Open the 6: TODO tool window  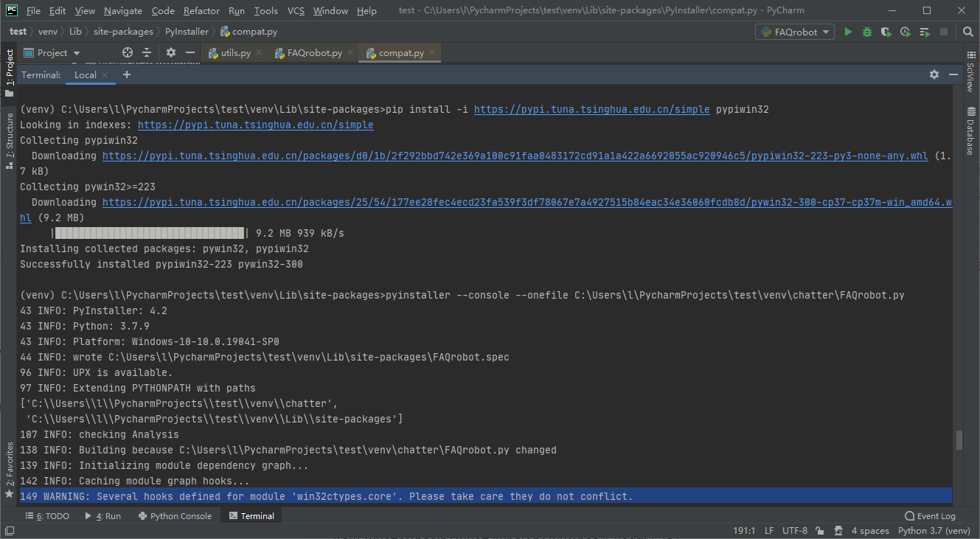tap(47, 516)
